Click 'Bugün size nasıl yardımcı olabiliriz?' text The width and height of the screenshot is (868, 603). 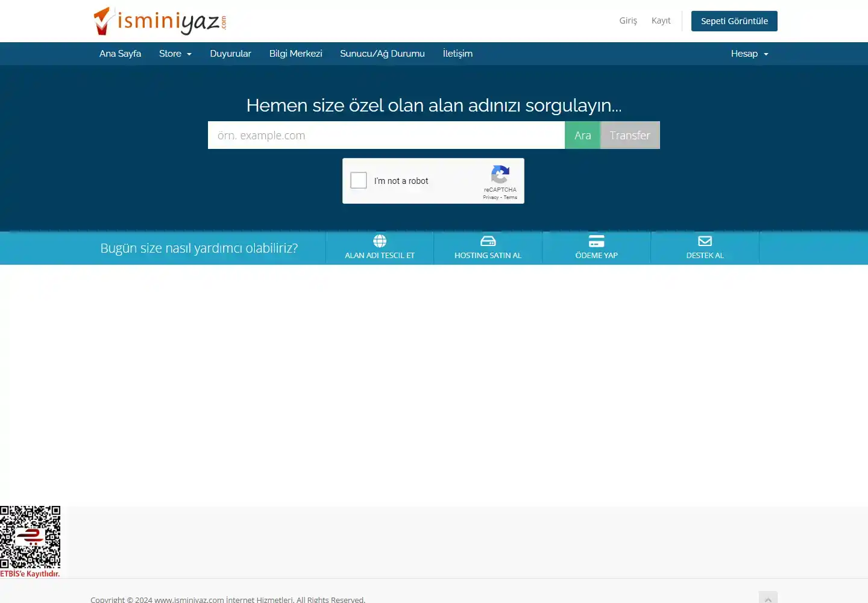pos(199,248)
